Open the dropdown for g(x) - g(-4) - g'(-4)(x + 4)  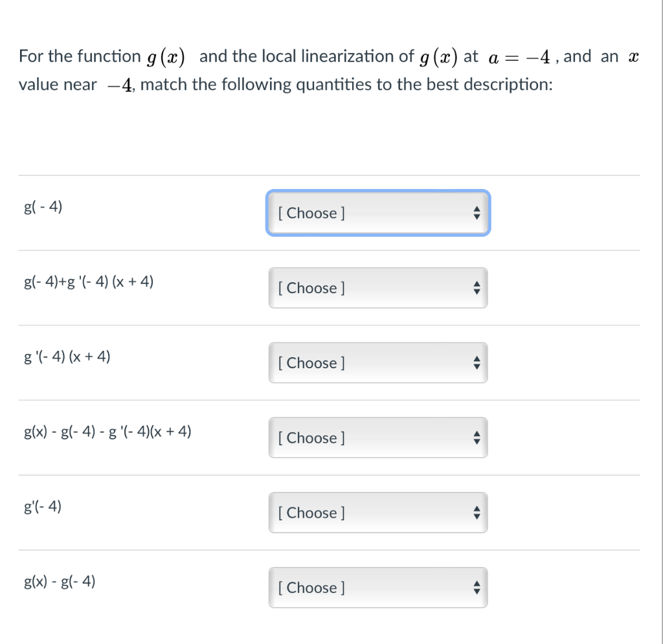pyautogui.click(x=378, y=438)
